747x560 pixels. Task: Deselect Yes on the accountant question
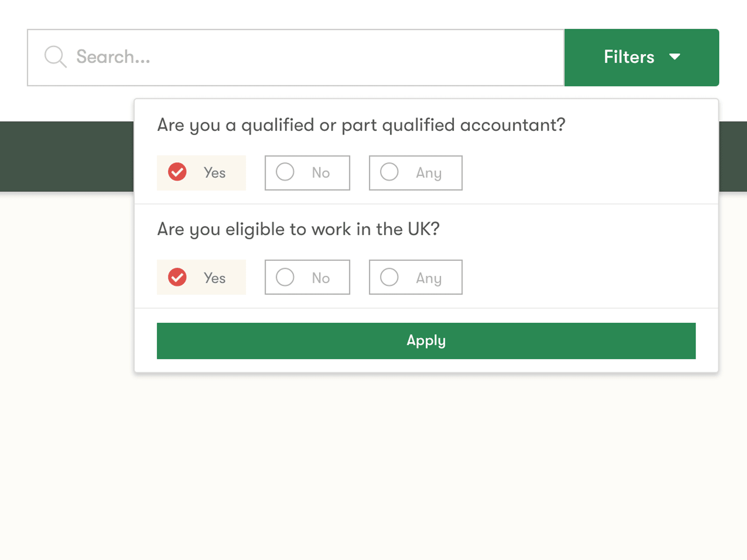click(201, 172)
